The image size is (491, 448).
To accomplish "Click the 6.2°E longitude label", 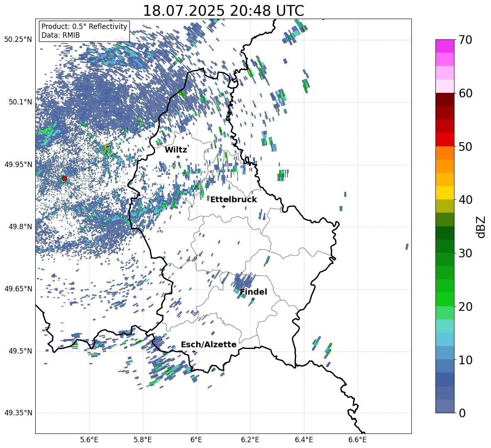I will point(250,440).
